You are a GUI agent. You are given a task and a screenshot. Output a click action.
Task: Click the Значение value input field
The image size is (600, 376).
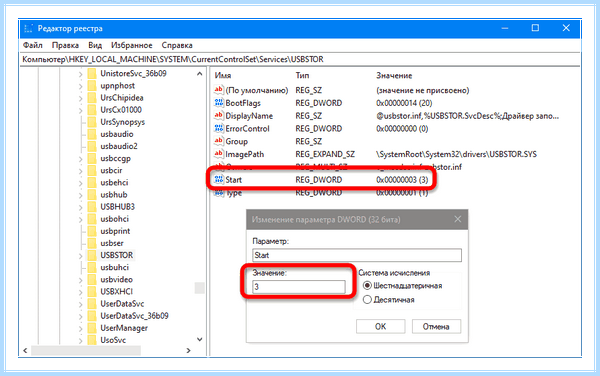coord(299,286)
